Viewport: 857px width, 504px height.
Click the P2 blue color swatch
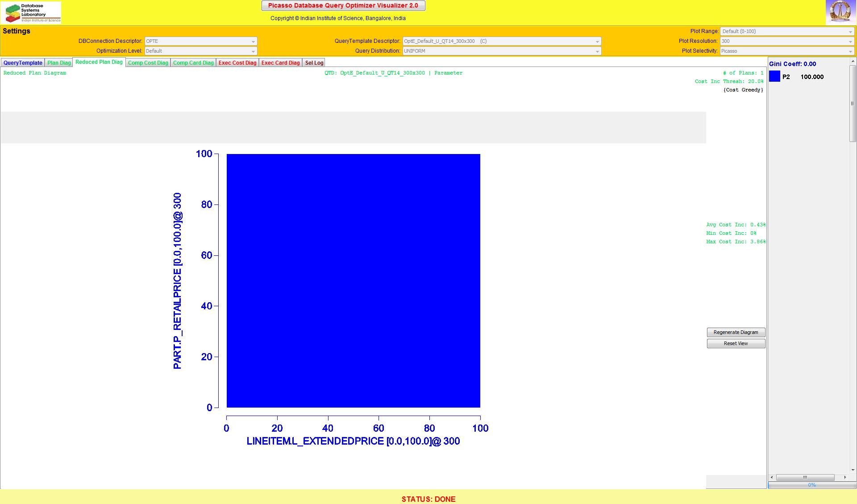774,76
